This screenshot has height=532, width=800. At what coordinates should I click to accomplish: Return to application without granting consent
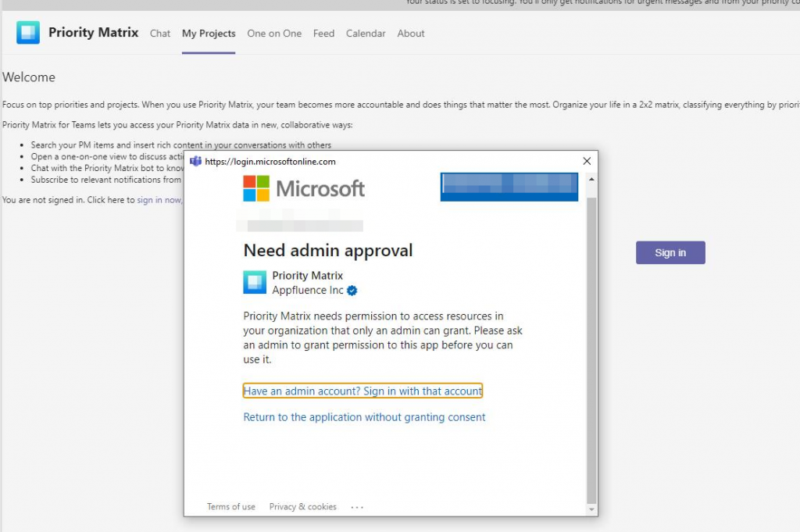tap(364, 417)
